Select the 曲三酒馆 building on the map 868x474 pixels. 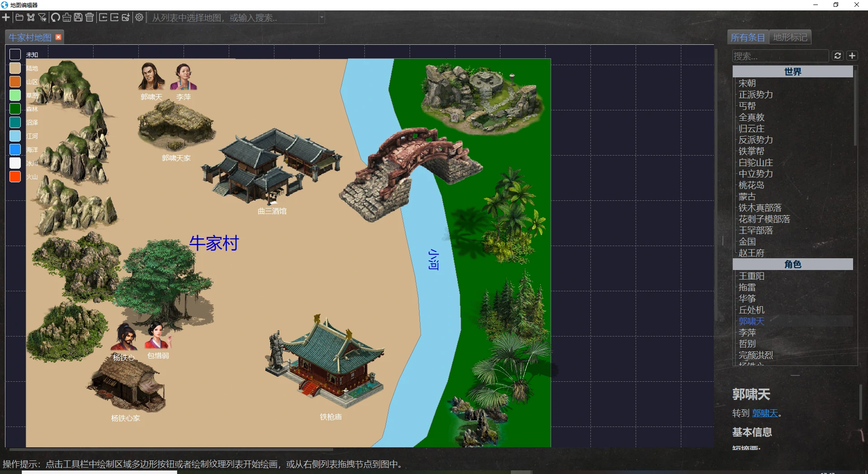pos(271,166)
